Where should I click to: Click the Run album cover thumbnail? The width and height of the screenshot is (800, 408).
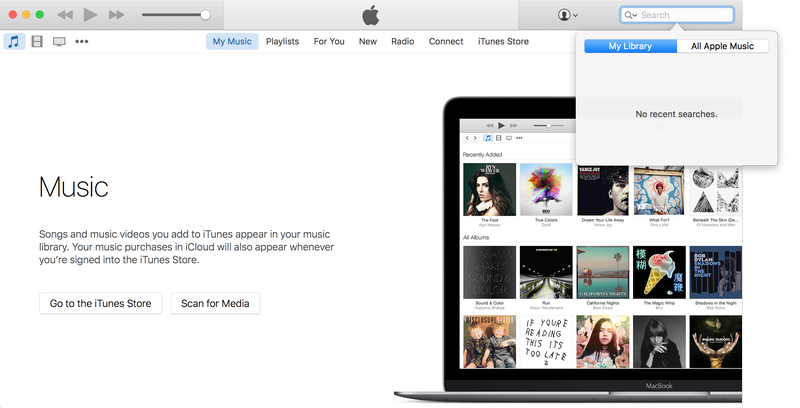pyautogui.click(x=546, y=272)
